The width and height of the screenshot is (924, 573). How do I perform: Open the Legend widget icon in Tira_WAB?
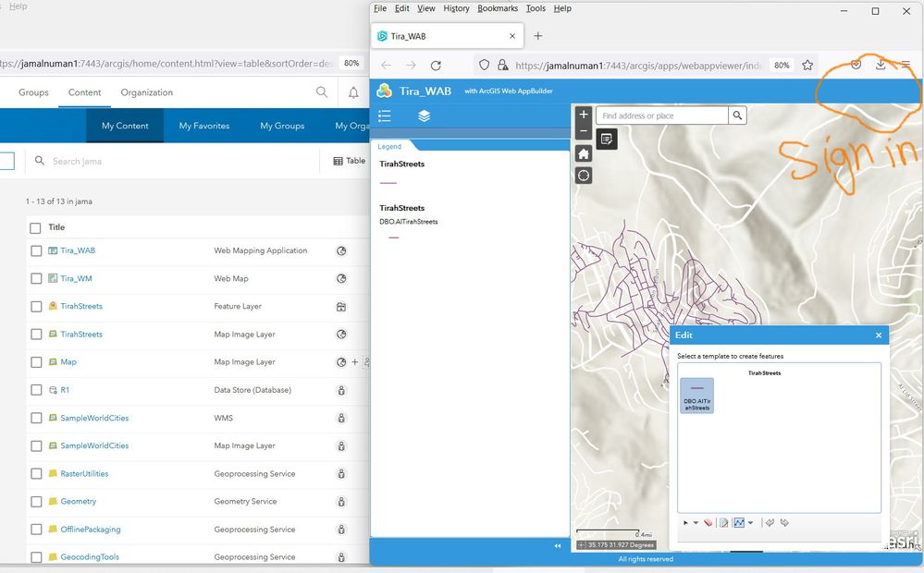click(384, 116)
